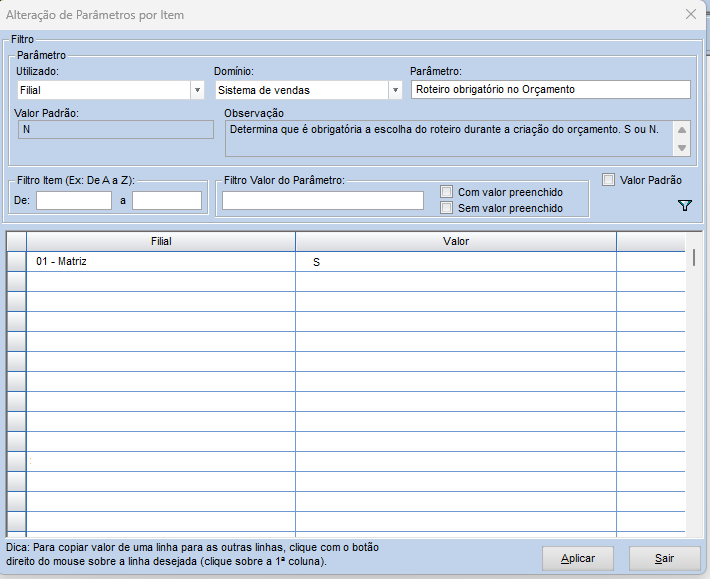Click the funnel filter icon

pyautogui.click(x=685, y=205)
